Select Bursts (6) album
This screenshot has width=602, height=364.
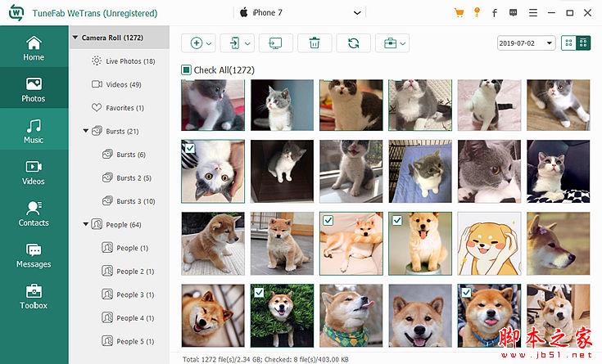(x=124, y=155)
